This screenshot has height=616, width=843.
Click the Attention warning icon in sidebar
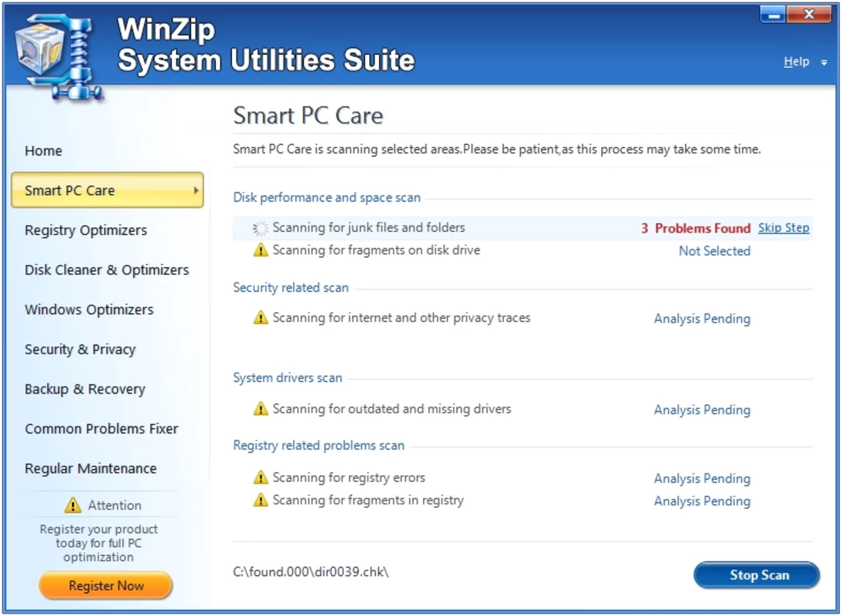tap(72, 505)
